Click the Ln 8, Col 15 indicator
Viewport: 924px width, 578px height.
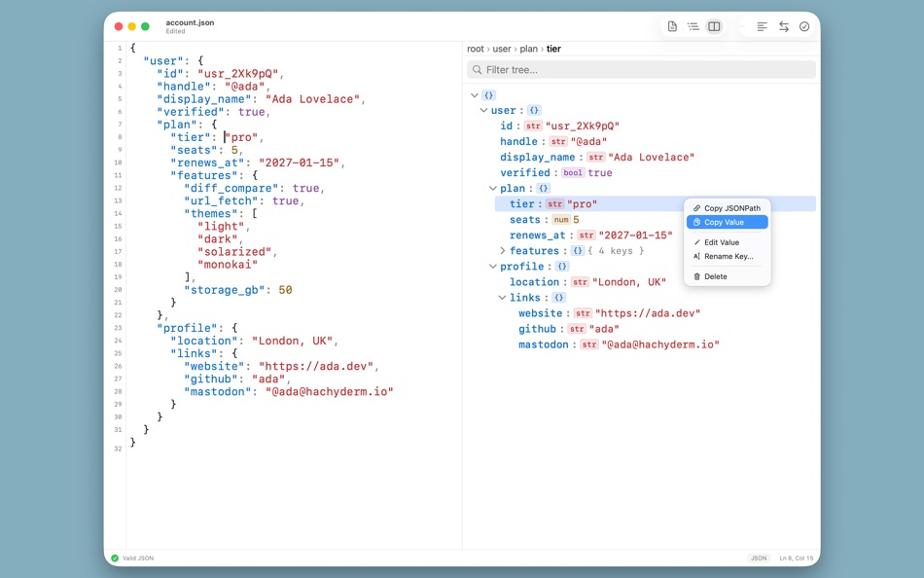click(x=797, y=558)
